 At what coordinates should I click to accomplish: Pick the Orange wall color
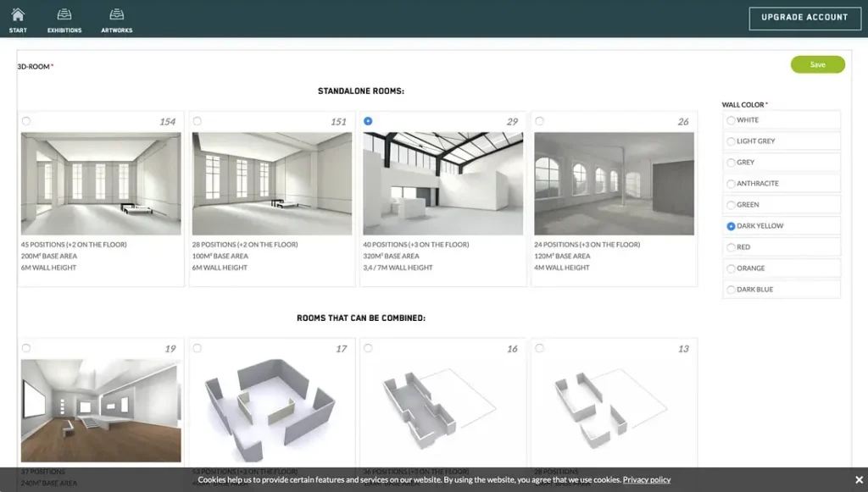[x=731, y=268]
